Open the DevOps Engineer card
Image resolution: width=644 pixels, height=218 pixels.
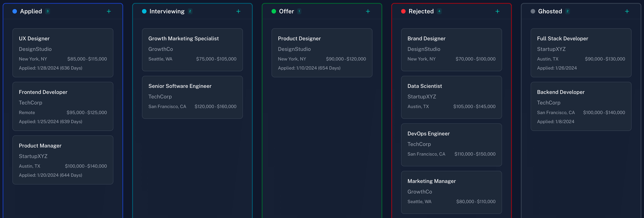click(452, 144)
